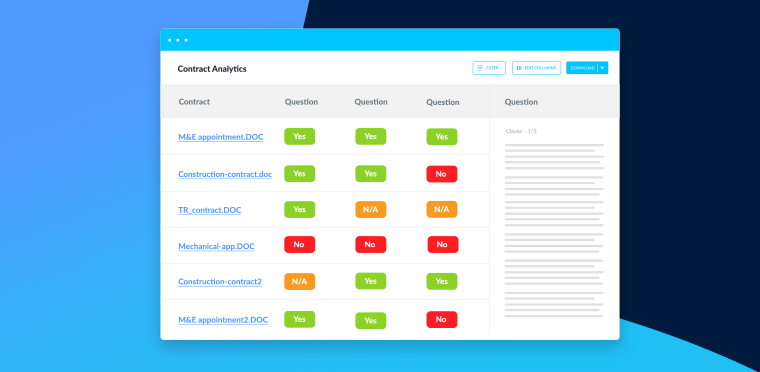Image resolution: width=760 pixels, height=372 pixels.
Task: Click the N/A badge for Construction-contract2
Action: (300, 282)
